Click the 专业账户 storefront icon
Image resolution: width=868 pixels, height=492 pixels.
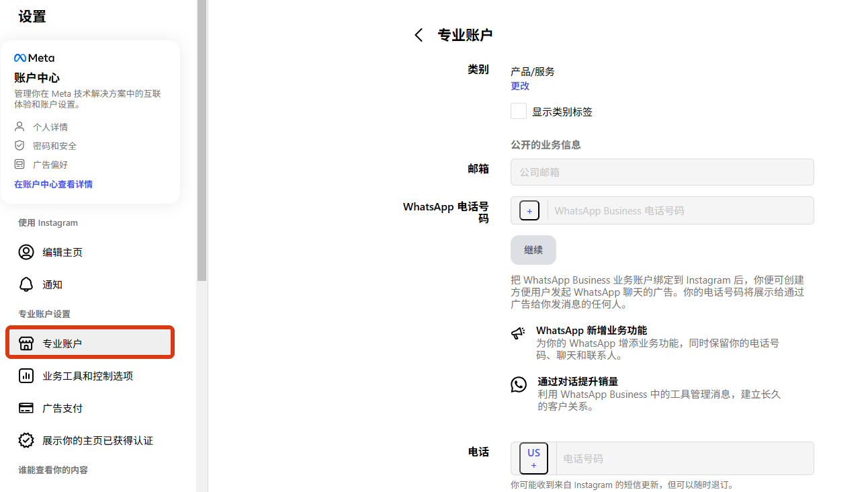point(26,343)
